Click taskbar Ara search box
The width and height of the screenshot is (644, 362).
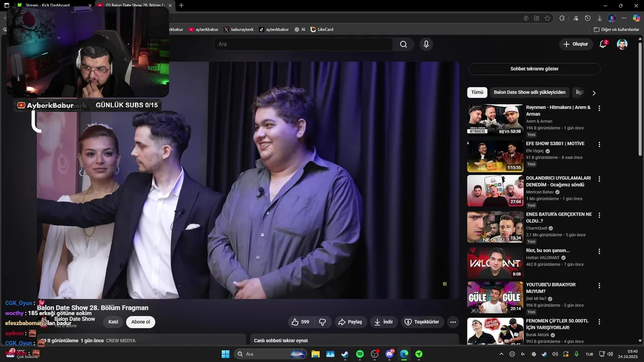coord(271,354)
